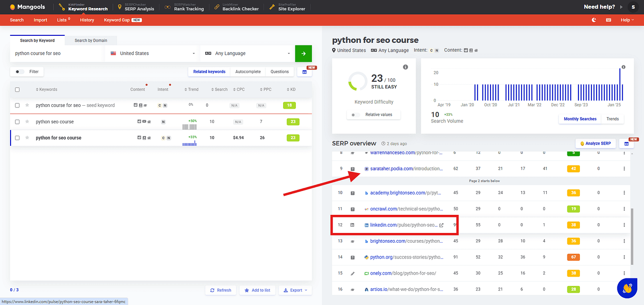Viewport: 644px width, 305px height.
Task: Switch to the Autocomplete tab
Action: tap(248, 72)
